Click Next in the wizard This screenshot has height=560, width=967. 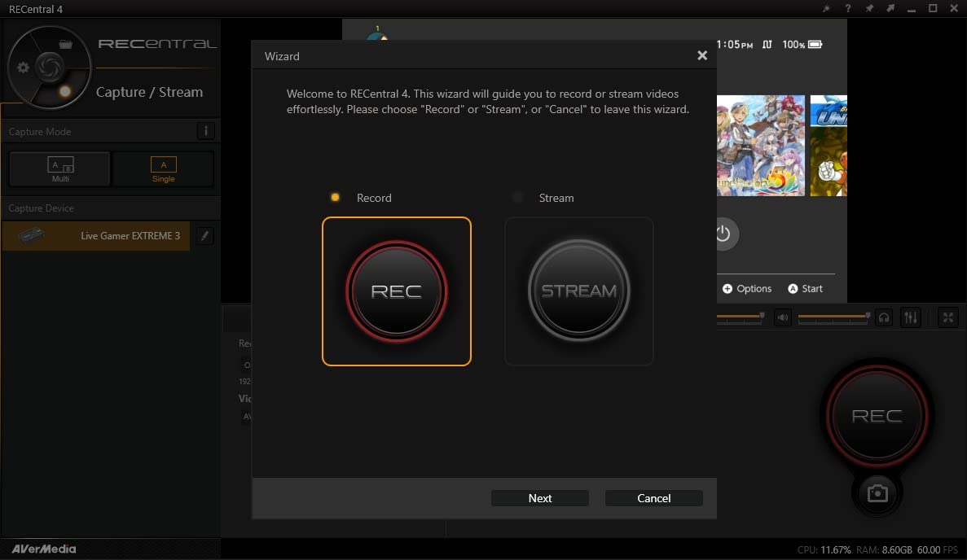point(539,498)
